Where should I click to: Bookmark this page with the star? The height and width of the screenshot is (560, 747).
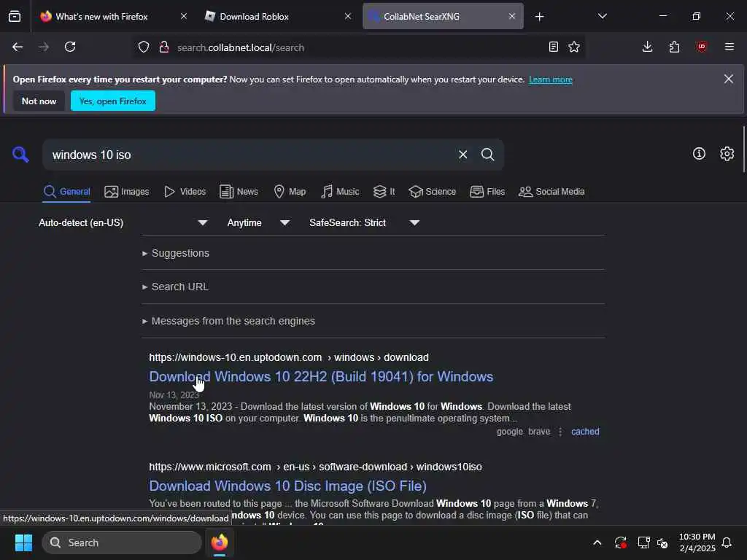pyautogui.click(x=574, y=47)
